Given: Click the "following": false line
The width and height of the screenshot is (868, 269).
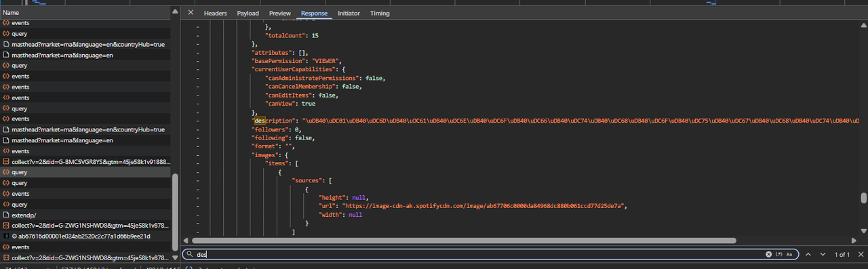Looking at the screenshot, I should [x=283, y=138].
